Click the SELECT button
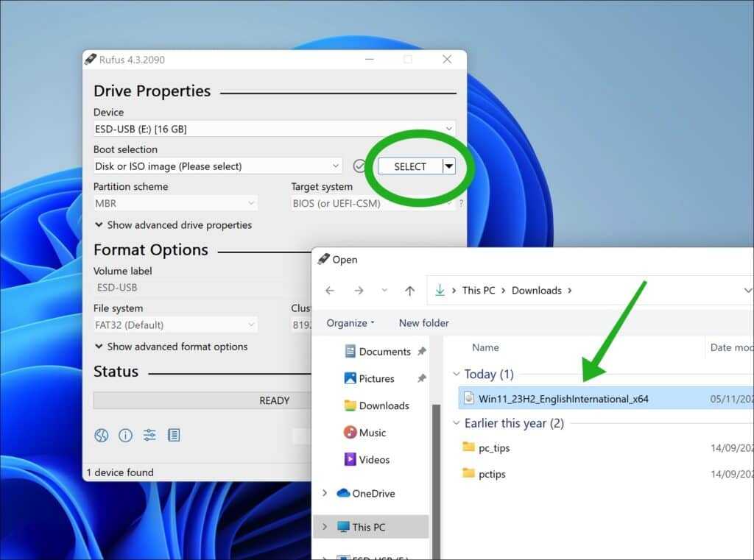Screen dimensions: 754x560 click(410, 166)
